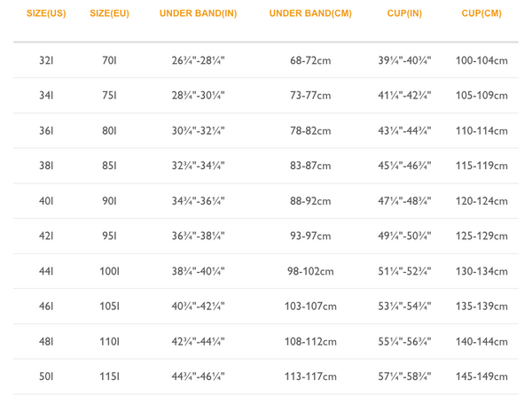This screenshot has width=532, height=396.
Task: Click the UNDER BAND(CM) column header
Action: [310, 14]
